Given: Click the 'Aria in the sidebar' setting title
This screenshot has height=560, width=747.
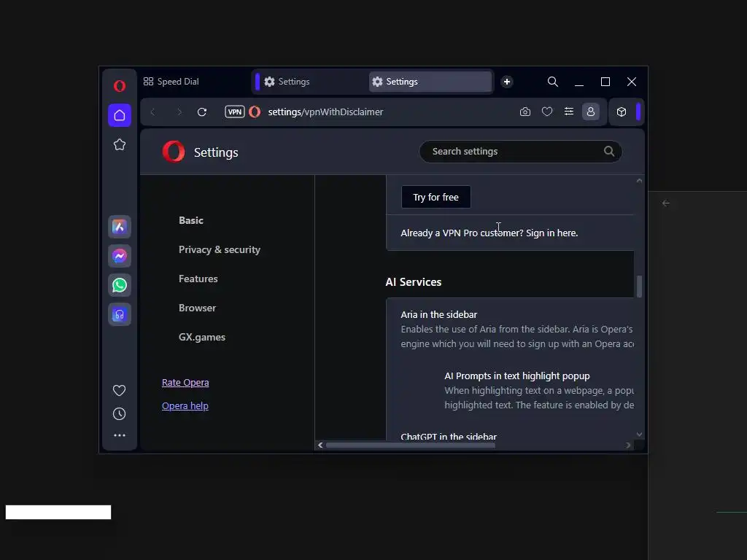Looking at the screenshot, I should click(438, 315).
